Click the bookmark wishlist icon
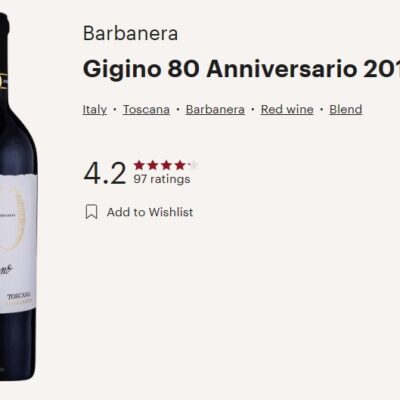 [x=91, y=212]
